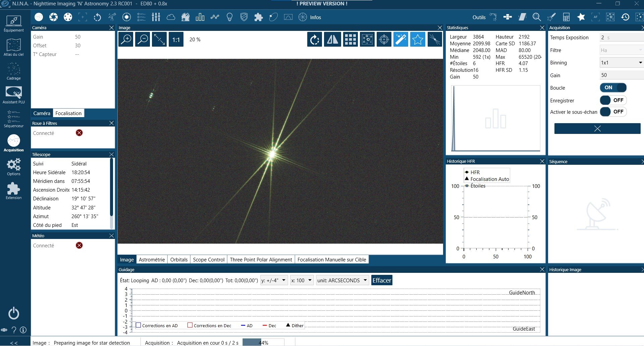Open the Filtre Ha dropdown
Image resolution: width=644 pixels, height=346 pixels.
point(622,50)
